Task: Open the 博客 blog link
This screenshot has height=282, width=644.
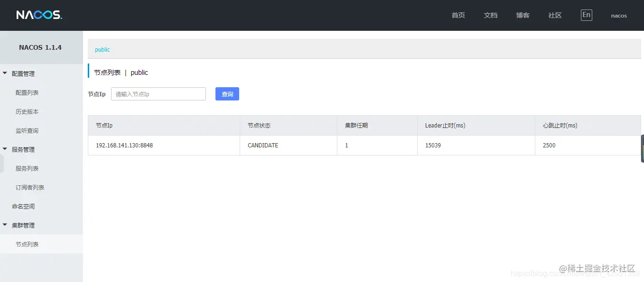Action: tap(523, 15)
